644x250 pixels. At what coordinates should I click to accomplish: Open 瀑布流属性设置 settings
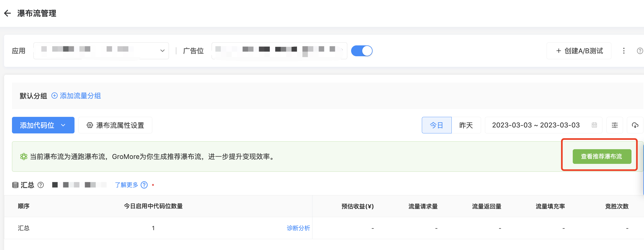115,125
